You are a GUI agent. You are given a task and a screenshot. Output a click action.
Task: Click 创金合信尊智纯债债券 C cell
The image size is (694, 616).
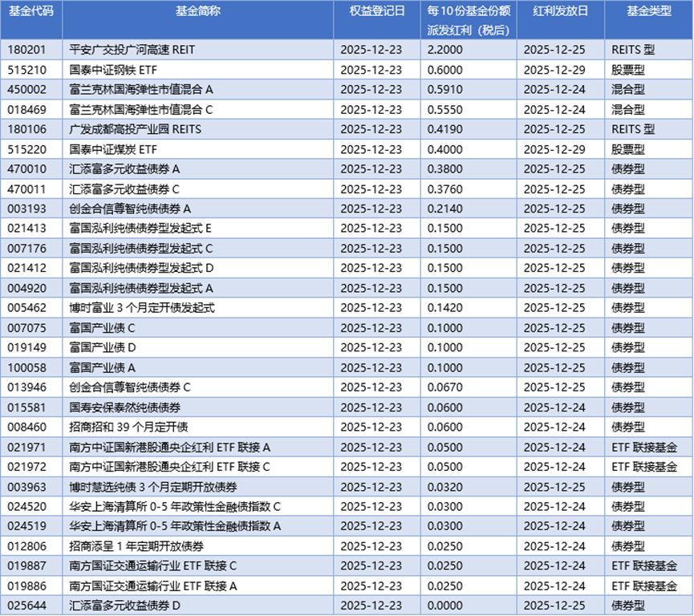[130, 387]
